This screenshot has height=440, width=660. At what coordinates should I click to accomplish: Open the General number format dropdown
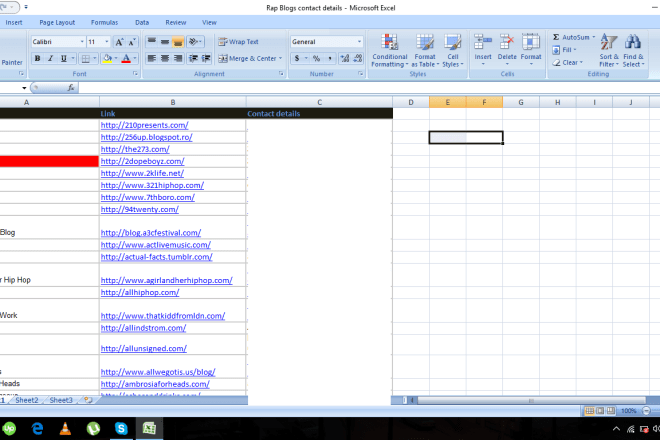pyautogui.click(x=359, y=42)
